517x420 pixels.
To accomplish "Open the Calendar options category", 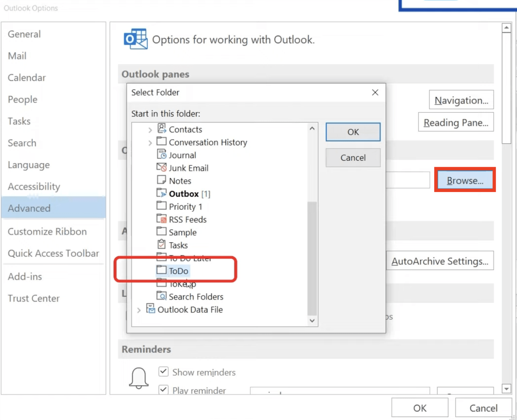I will [54, 78].
